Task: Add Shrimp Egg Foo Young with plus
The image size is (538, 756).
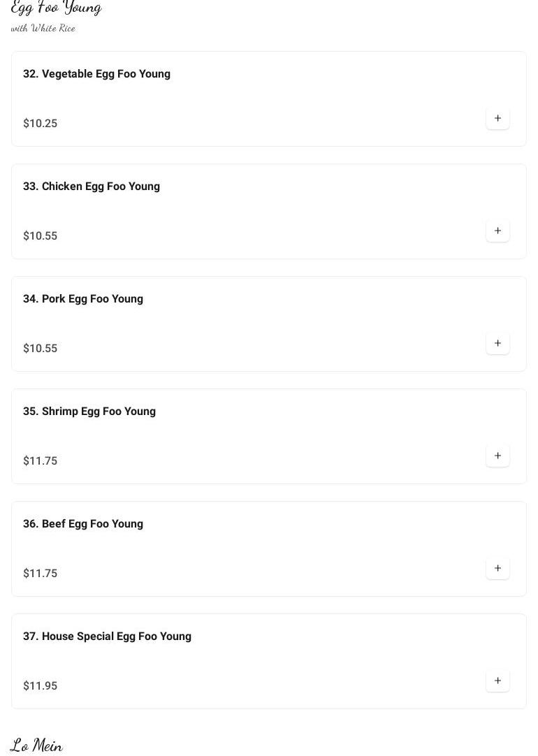Action: coord(497,456)
